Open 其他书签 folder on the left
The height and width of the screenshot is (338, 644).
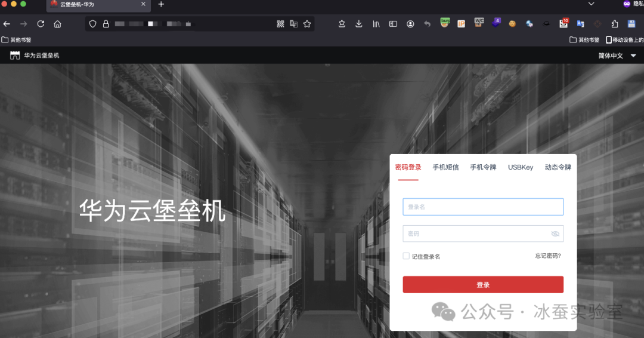coord(17,40)
